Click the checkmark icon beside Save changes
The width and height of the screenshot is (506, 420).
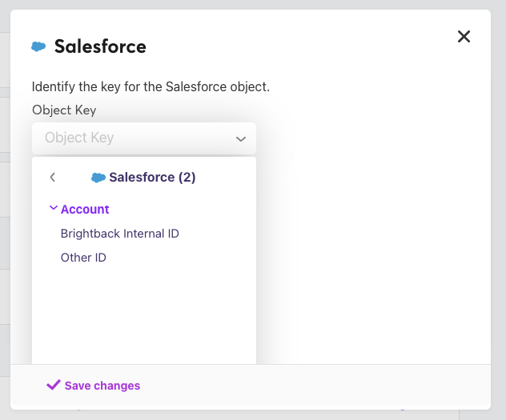tap(54, 385)
